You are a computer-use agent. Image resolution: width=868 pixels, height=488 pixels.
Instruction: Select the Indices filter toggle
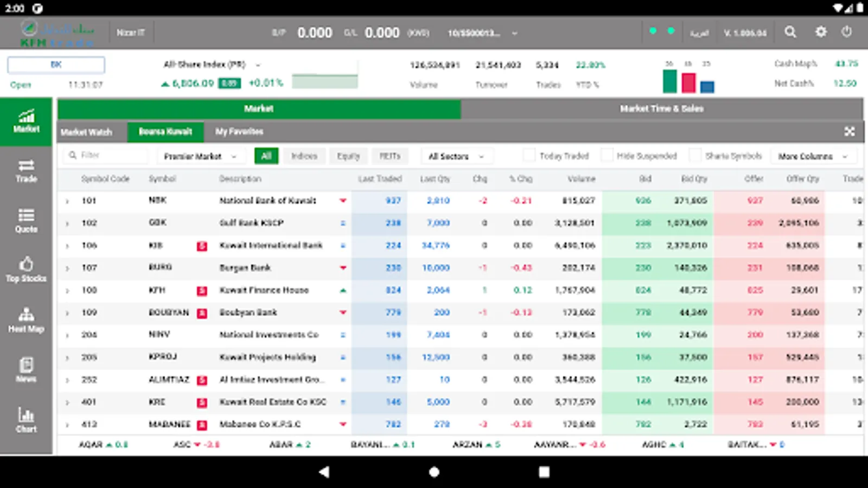tap(304, 156)
